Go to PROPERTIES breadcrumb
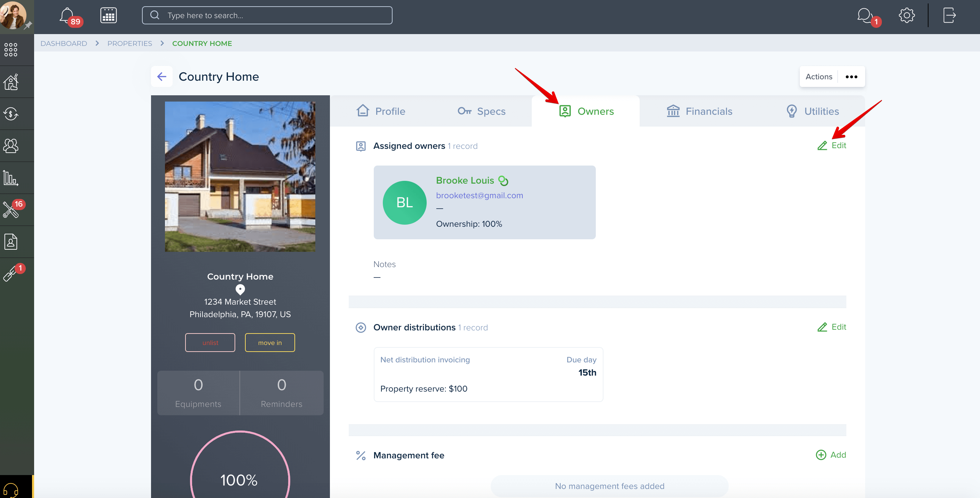980x498 pixels. pos(129,43)
